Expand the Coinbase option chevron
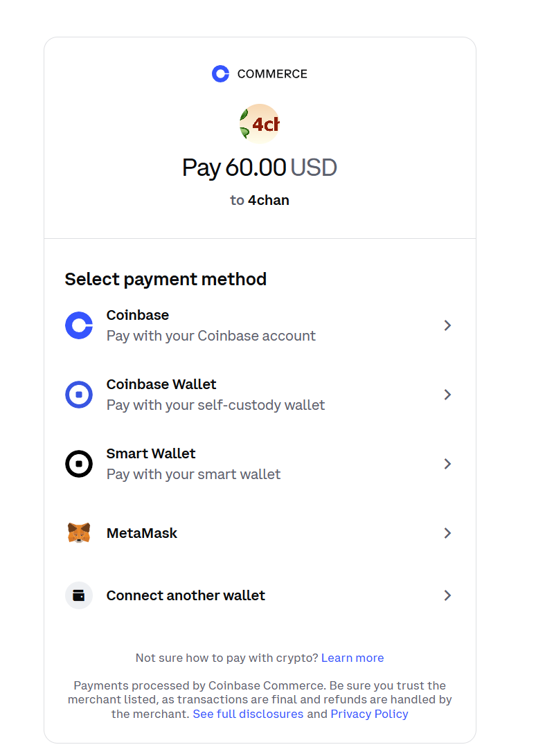The height and width of the screenshot is (756, 545). click(x=447, y=325)
